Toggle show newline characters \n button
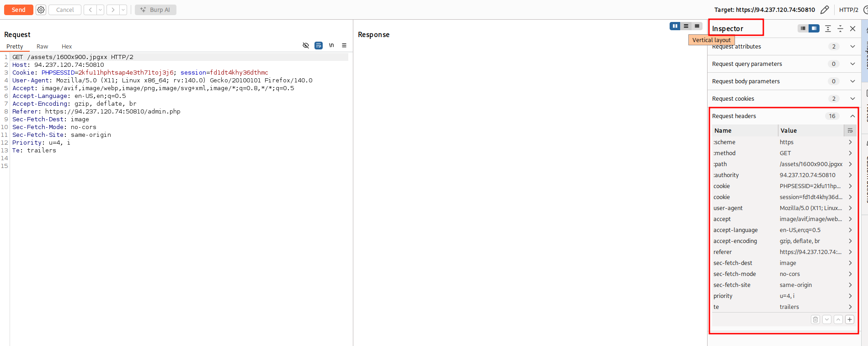Image resolution: width=868 pixels, height=346 pixels. click(x=331, y=45)
